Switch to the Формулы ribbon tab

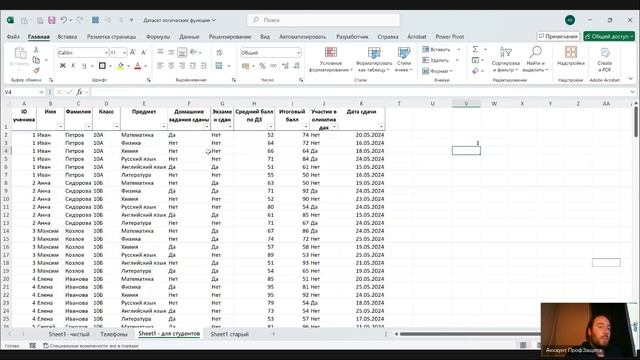158,37
